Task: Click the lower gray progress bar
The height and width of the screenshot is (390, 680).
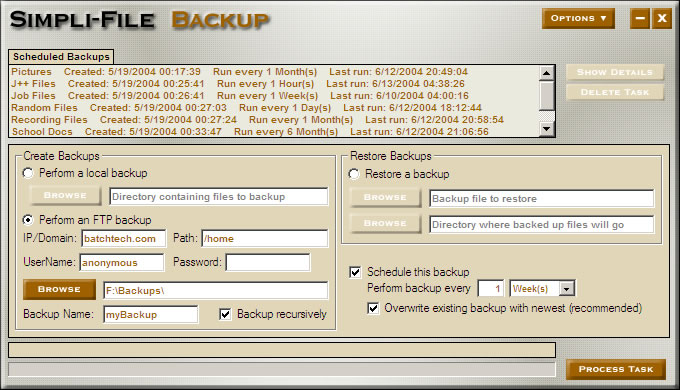Action: click(x=282, y=370)
